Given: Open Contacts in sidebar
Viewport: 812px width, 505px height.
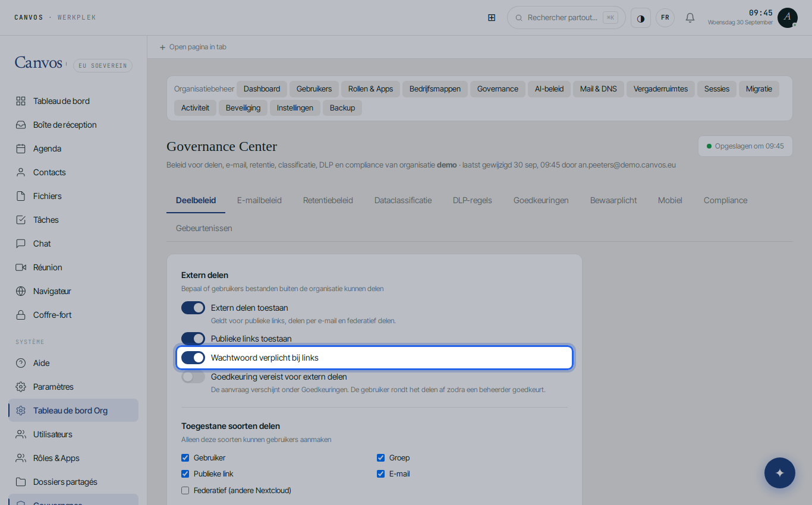Looking at the screenshot, I should point(74,172).
